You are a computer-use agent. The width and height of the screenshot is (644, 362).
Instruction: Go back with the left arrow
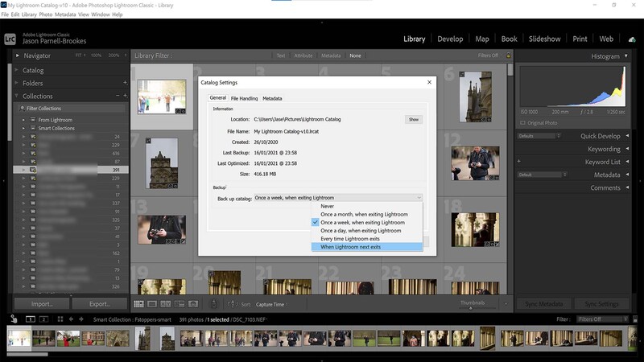tap(71, 319)
